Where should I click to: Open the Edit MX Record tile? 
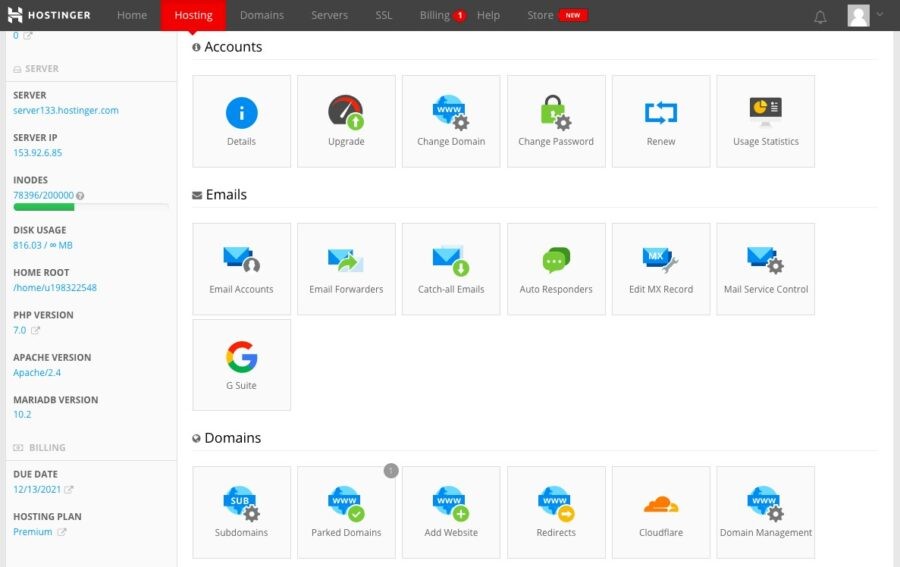(x=661, y=269)
